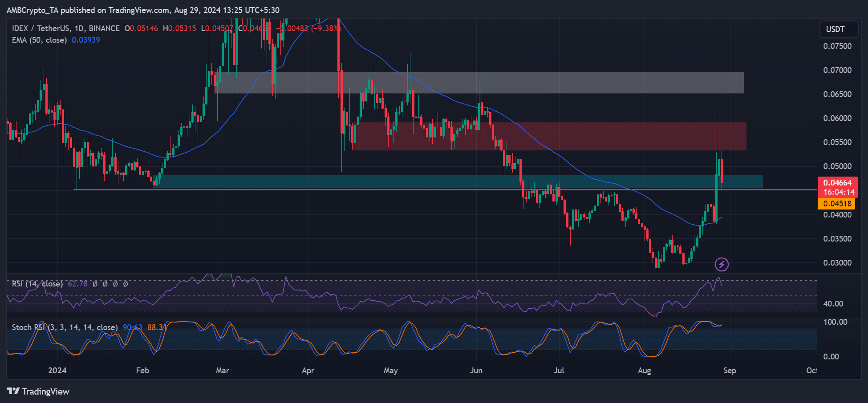Click the 0.07500 price axis label
Screen dimensions: 868x403
tap(837, 46)
